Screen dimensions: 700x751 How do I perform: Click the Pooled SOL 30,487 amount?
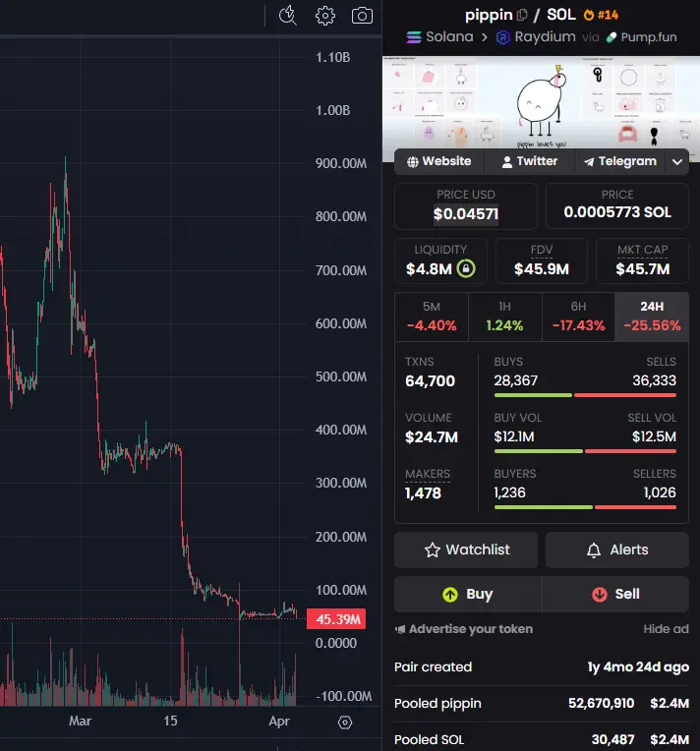coord(612,739)
